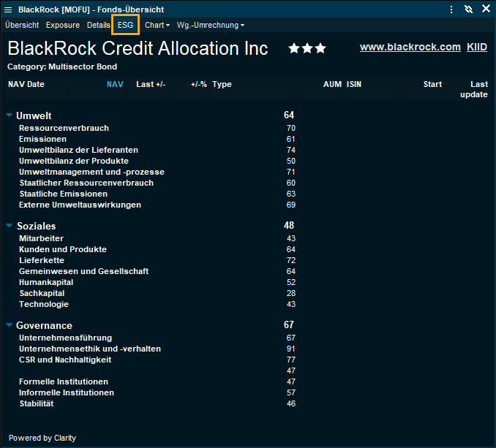
Task: Select the Unternehmensethik und -verhalten row
Action: [x=89, y=349]
